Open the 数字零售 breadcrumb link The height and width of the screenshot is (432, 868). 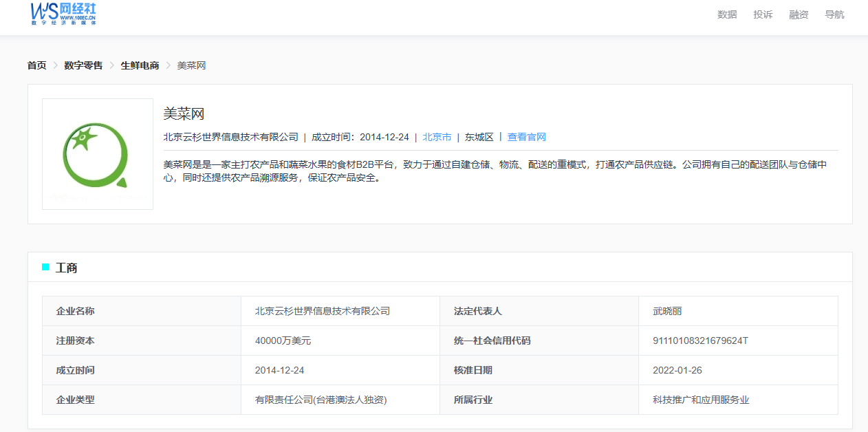point(83,65)
